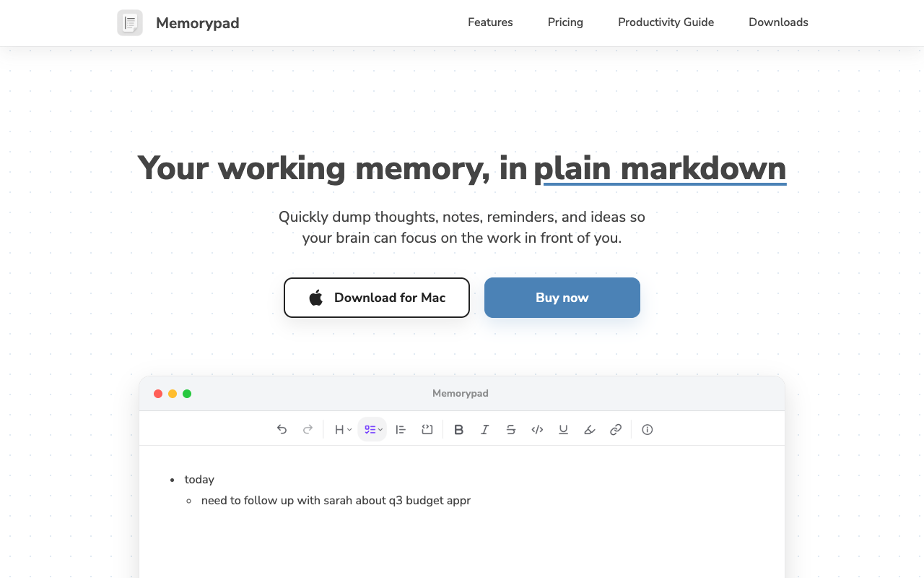The width and height of the screenshot is (924, 578).
Task: Click the Download for Mac button
Action: (x=377, y=298)
